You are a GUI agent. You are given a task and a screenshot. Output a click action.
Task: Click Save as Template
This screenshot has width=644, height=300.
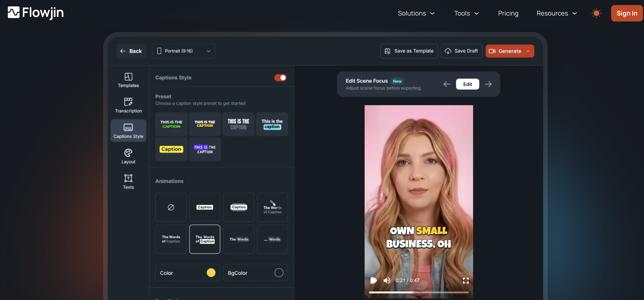(409, 51)
